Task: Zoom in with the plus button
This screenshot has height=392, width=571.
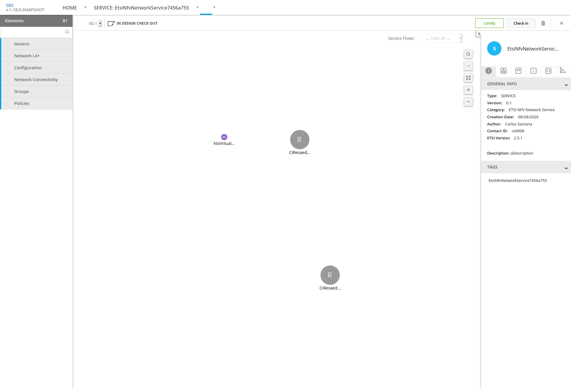Action: pos(468,90)
